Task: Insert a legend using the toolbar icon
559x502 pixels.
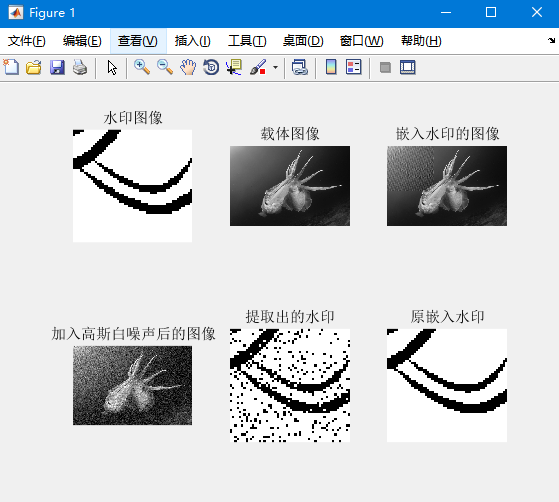Action: pyautogui.click(x=354, y=67)
